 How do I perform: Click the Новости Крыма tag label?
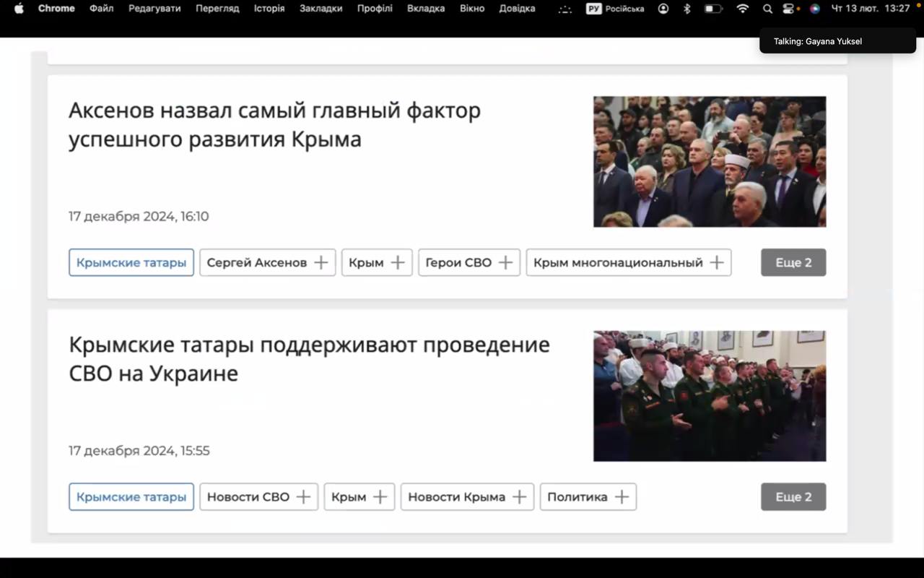pos(456,496)
